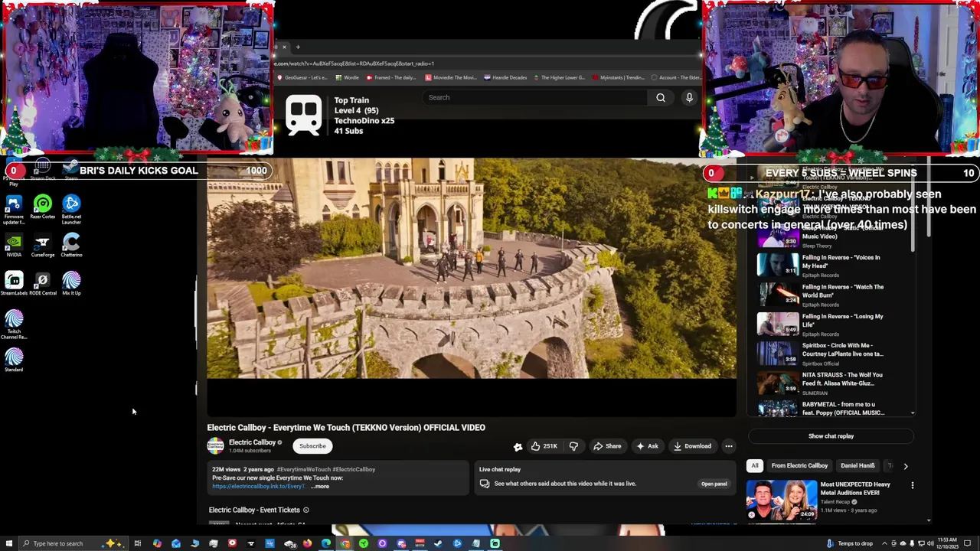Open the Electric Callboy channel avatar
The height and width of the screenshot is (551, 980).
(x=215, y=446)
